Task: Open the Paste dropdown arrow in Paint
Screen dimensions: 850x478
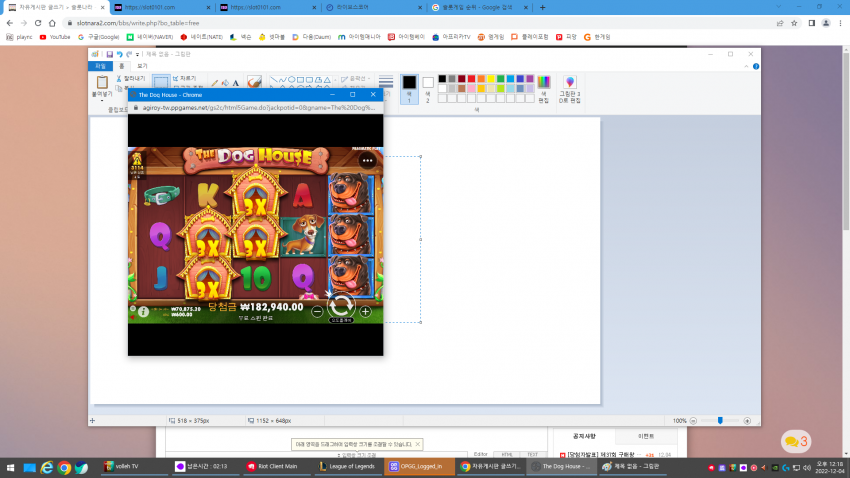Action: [x=102, y=100]
